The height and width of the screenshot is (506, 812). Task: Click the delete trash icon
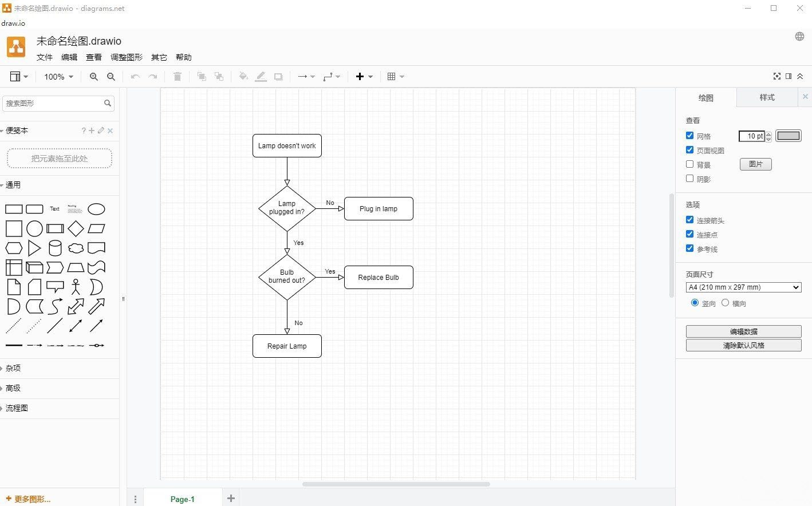(178, 77)
